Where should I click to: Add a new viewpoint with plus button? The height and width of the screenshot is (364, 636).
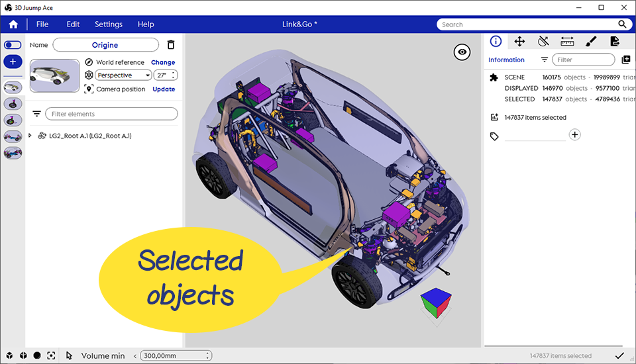(x=13, y=62)
